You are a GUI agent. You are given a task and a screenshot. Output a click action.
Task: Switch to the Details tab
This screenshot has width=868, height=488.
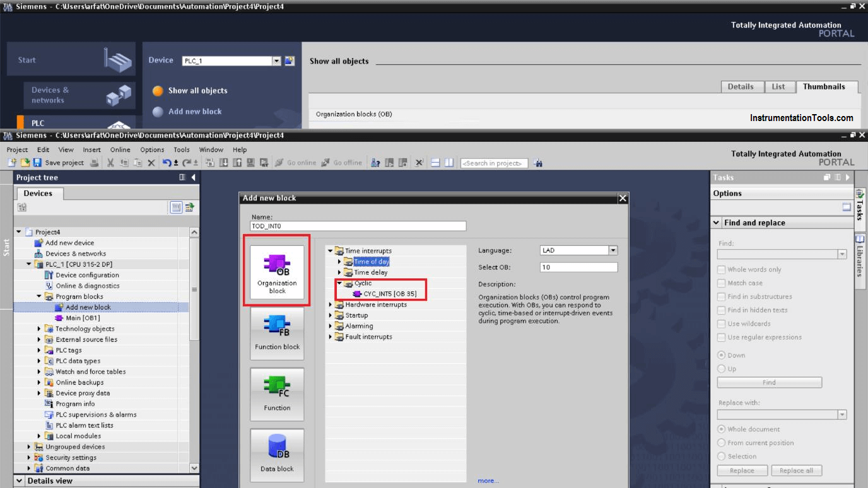pos(741,87)
